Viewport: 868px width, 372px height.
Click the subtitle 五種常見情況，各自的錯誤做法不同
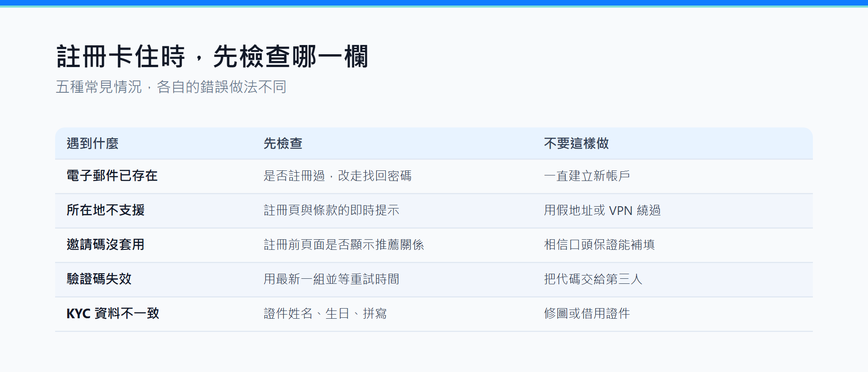click(x=171, y=87)
